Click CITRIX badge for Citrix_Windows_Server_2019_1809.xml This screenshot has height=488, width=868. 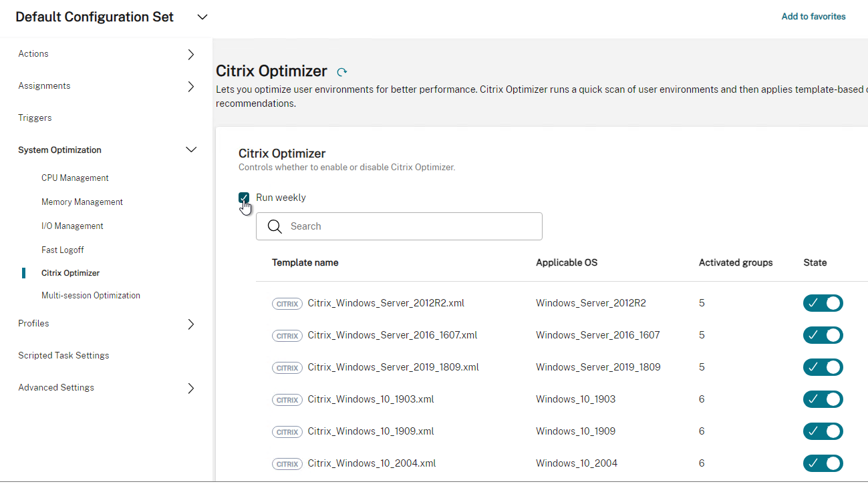287,368
